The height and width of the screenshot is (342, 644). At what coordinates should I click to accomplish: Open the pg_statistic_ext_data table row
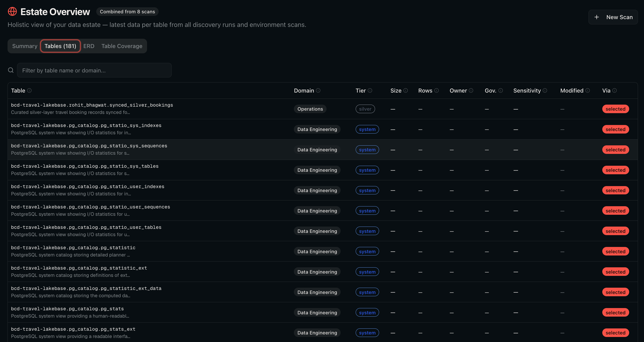tap(323, 292)
